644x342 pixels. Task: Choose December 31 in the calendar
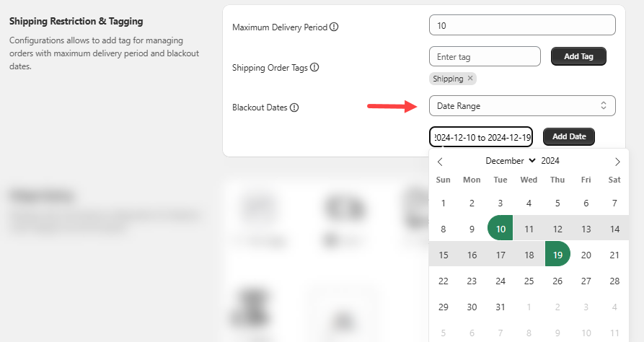500,307
